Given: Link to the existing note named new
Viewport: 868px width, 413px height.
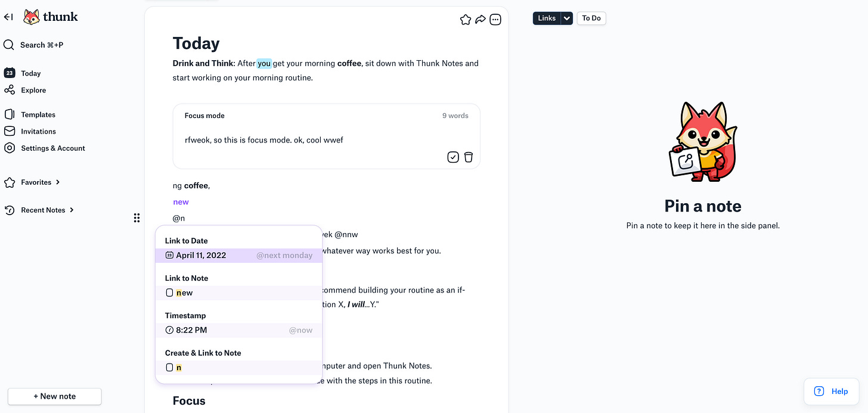Looking at the screenshot, I should coord(239,293).
